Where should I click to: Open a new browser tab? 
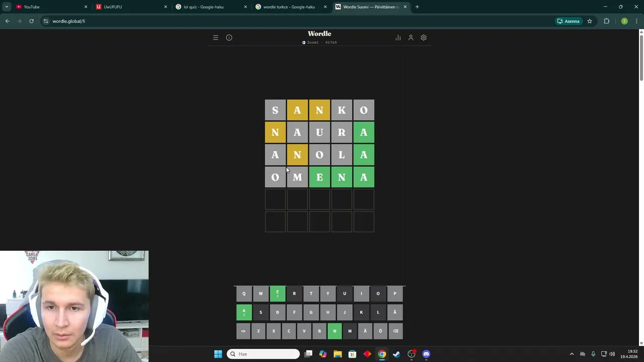417,7
